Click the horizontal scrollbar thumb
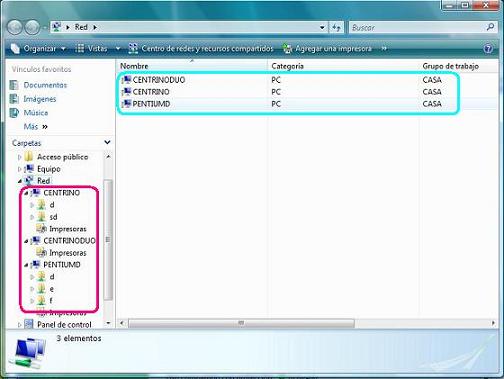Viewport: 504px width, 379px height. (x=241, y=323)
